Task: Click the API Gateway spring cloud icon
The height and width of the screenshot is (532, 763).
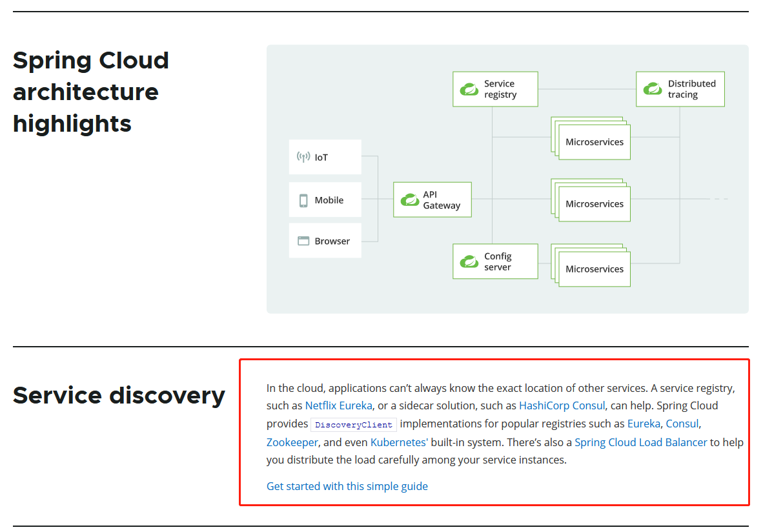Action: (x=410, y=200)
